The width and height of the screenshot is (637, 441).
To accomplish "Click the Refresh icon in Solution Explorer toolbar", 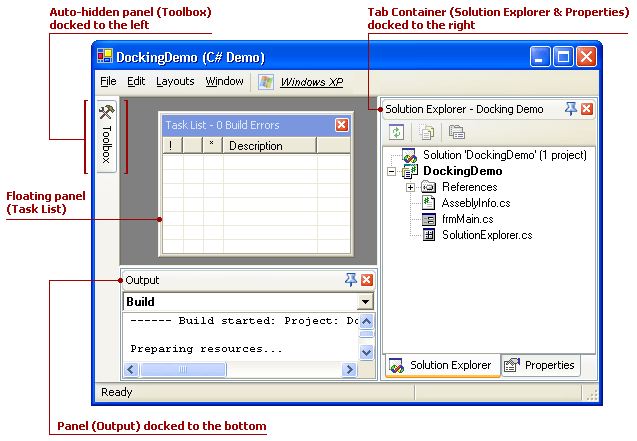I will click(396, 132).
